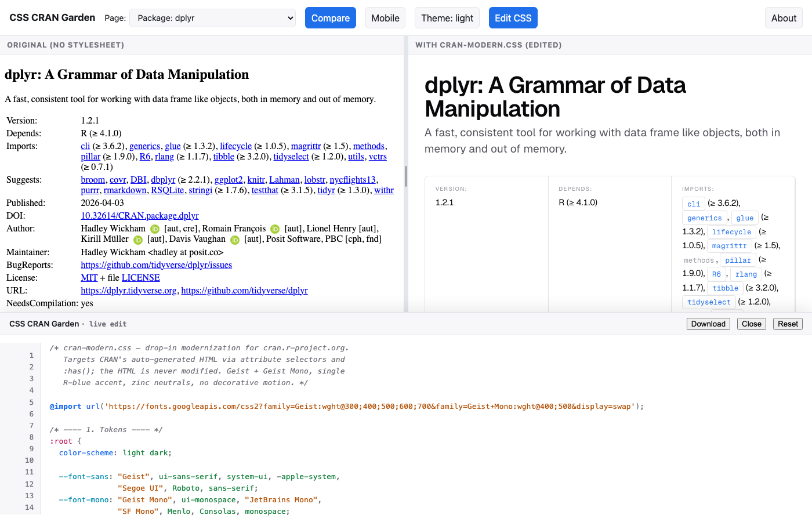Click the pane divider scrollbar handle
Screen dimensions: 812x522
pyautogui.click(x=406, y=176)
